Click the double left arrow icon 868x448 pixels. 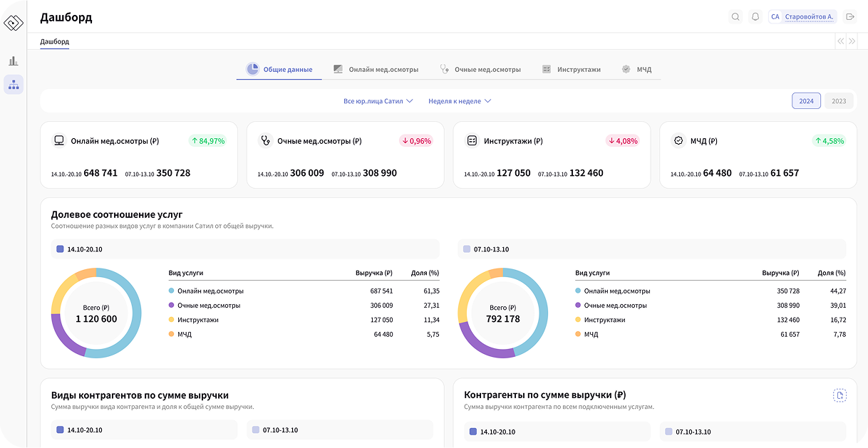(x=841, y=41)
